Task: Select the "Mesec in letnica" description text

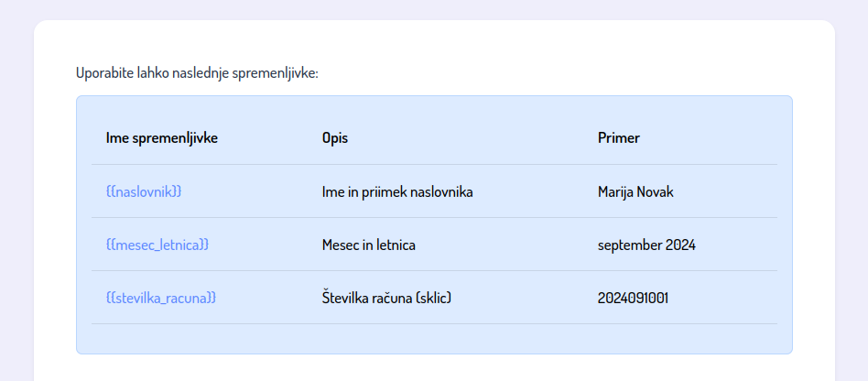Action: [369, 245]
